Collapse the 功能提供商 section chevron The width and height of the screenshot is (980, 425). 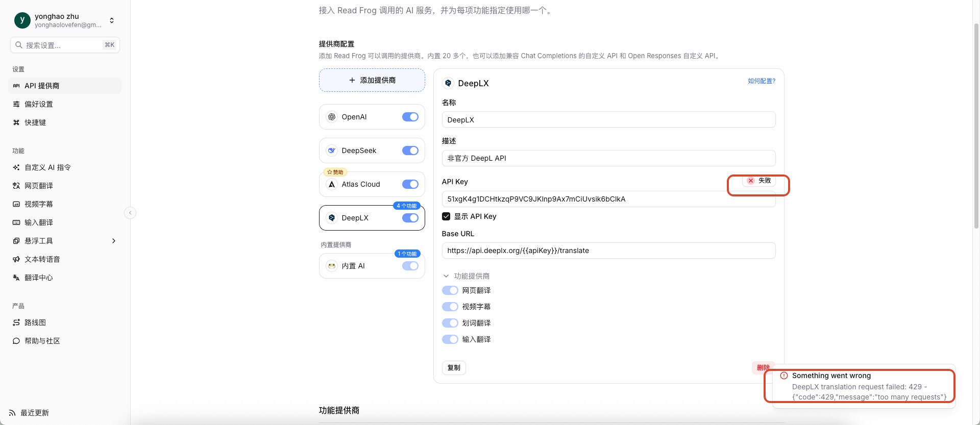(x=446, y=276)
